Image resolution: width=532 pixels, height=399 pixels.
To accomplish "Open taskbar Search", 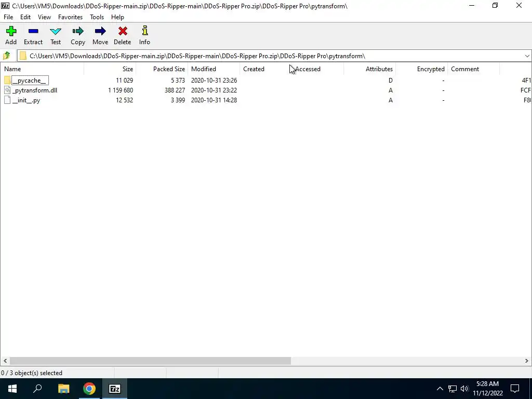I will click(37, 389).
